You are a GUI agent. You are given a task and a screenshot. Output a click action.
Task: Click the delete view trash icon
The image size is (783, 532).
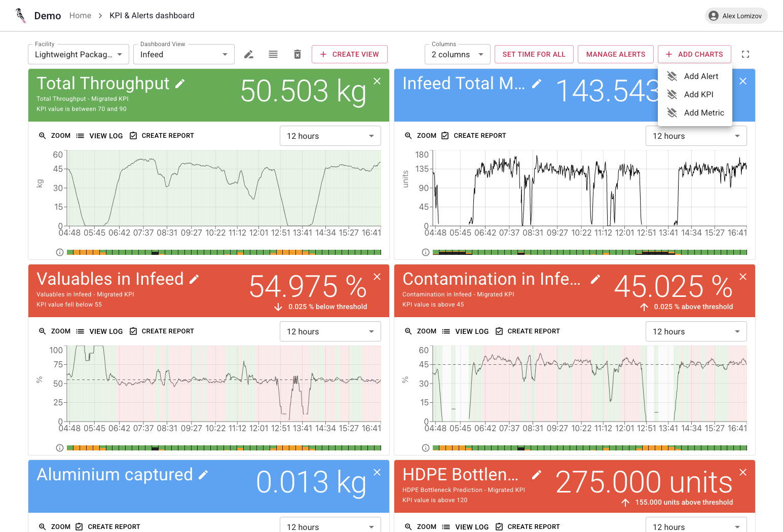[297, 54]
